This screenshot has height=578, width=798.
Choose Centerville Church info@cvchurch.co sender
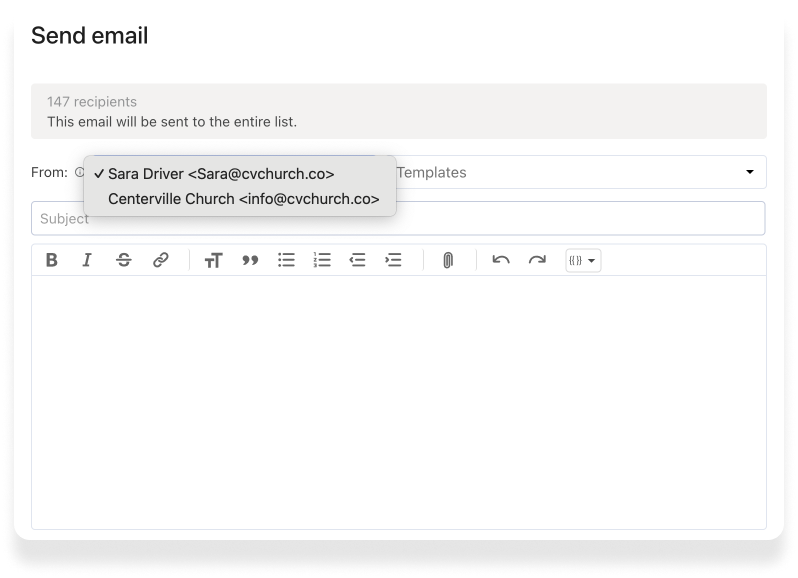243,199
